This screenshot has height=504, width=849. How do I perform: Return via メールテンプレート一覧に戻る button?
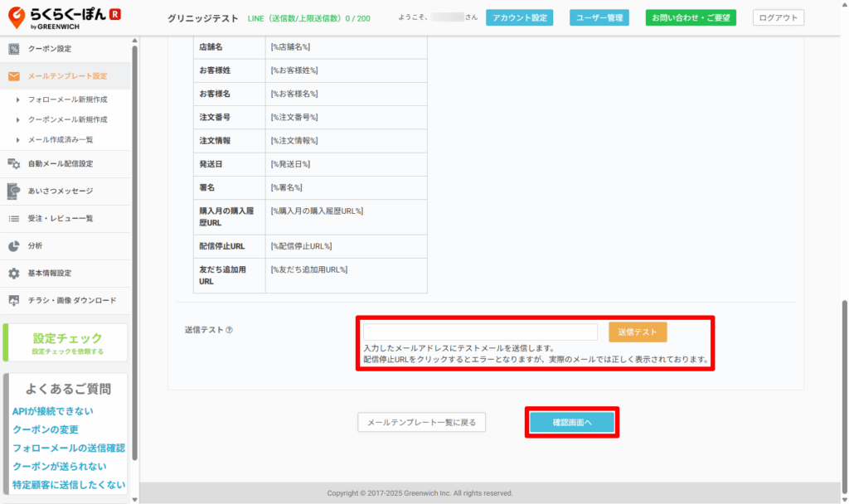point(421,423)
